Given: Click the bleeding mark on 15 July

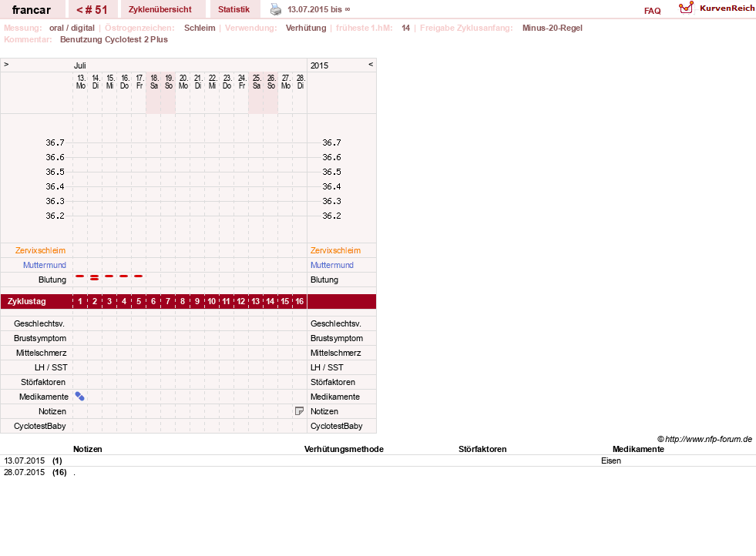Looking at the screenshot, I should [109, 276].
